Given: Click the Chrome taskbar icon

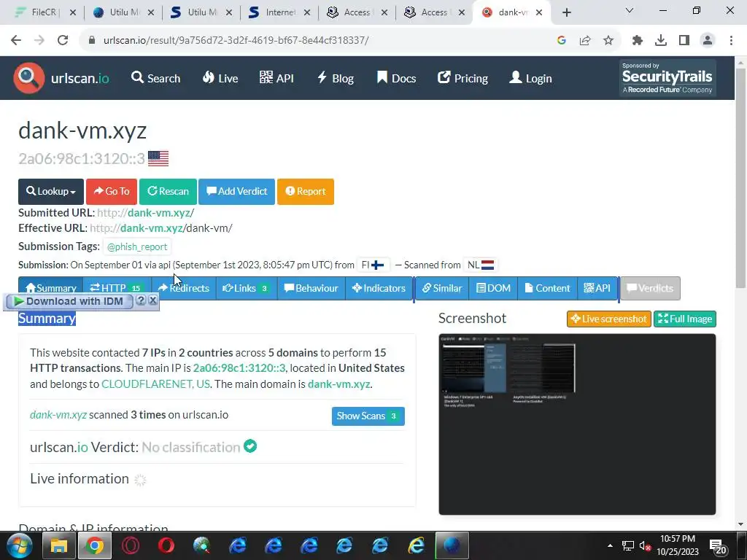Looking at the screenshot, I should coord(94,545).
